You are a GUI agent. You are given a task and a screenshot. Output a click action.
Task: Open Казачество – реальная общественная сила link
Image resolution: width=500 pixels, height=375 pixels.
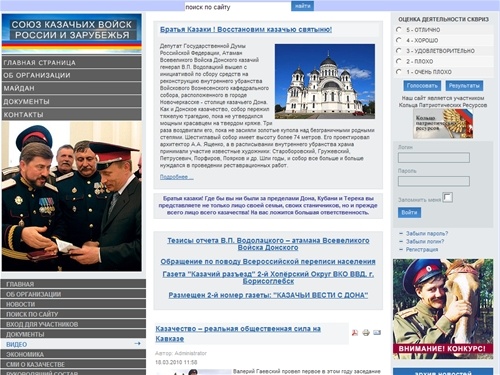point(238,333)
